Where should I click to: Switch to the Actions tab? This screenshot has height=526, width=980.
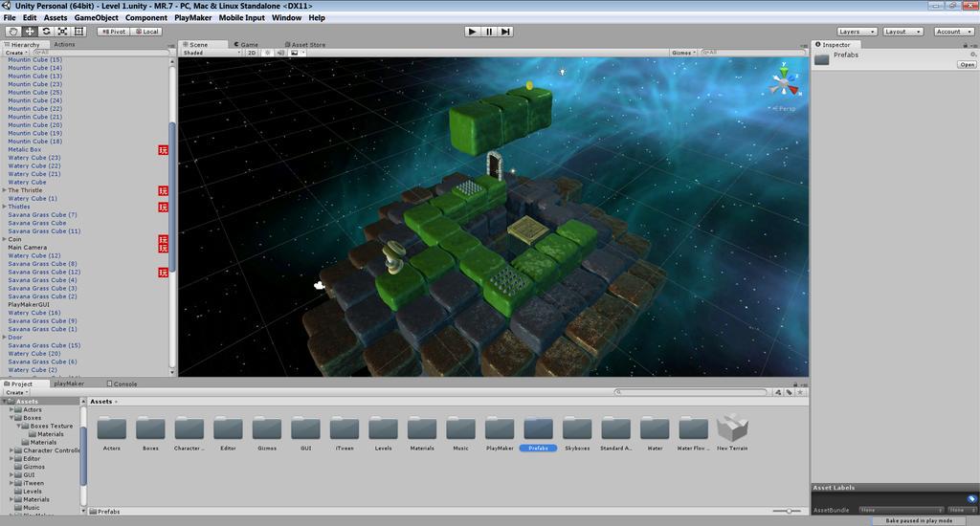(64, 44)
